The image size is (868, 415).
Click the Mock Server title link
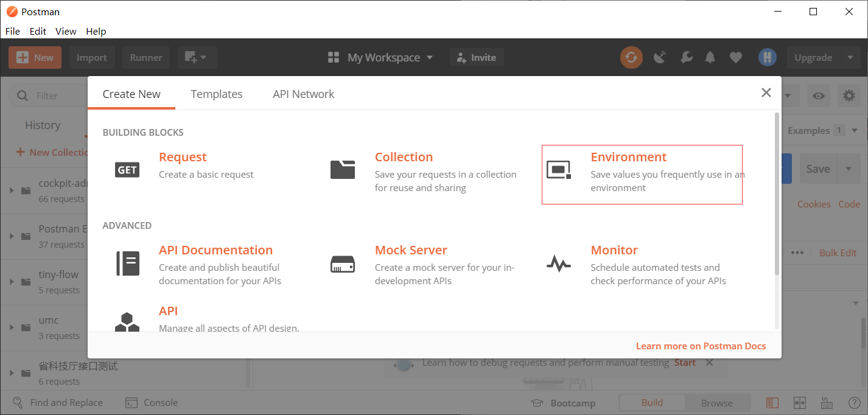tap(411, 250)
